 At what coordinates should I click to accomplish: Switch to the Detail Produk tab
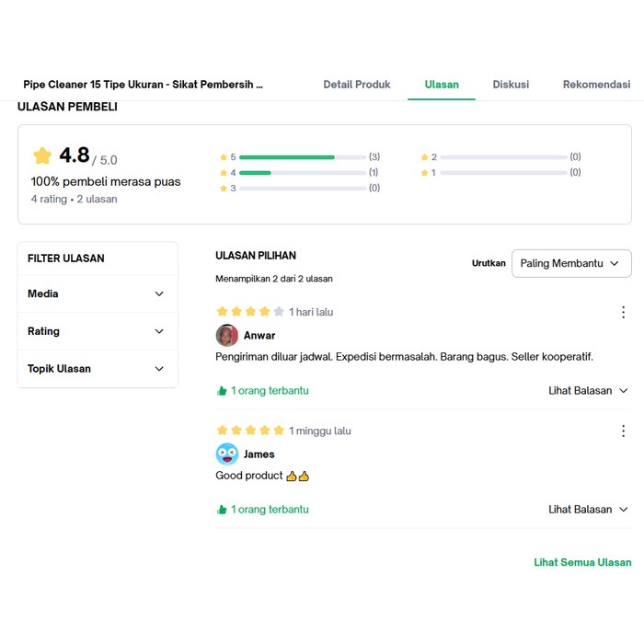coord(357,85)
